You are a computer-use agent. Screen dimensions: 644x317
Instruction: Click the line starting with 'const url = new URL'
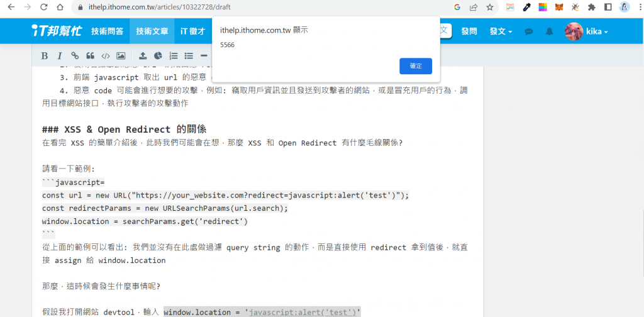coord(226,195)
